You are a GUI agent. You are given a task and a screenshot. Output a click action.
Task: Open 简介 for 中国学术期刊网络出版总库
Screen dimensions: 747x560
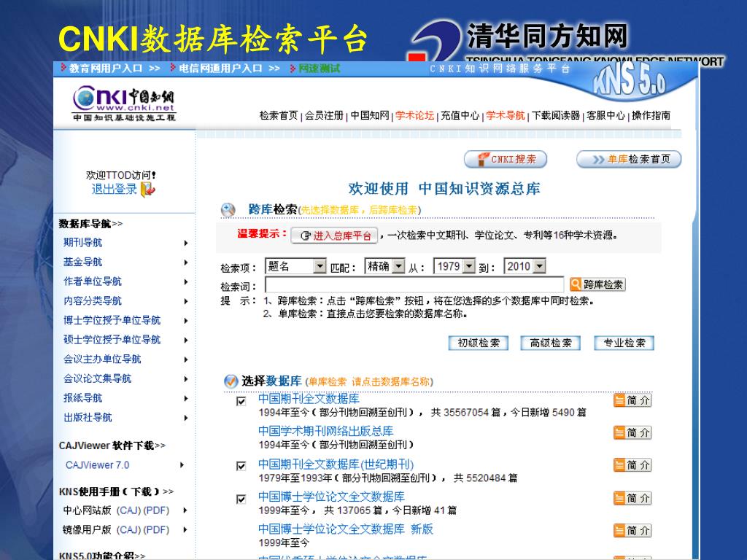click(x=632, y=432)
